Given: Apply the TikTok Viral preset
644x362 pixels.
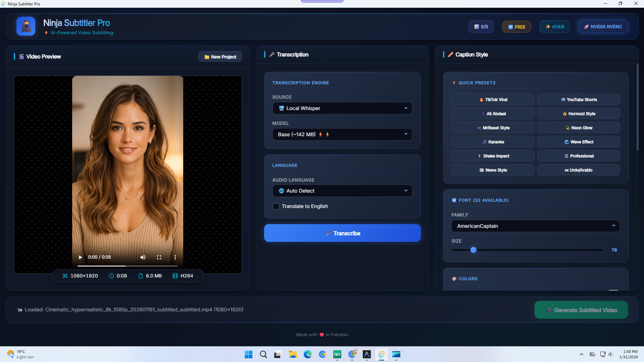Looking at the screenshot, I should 493,99.
